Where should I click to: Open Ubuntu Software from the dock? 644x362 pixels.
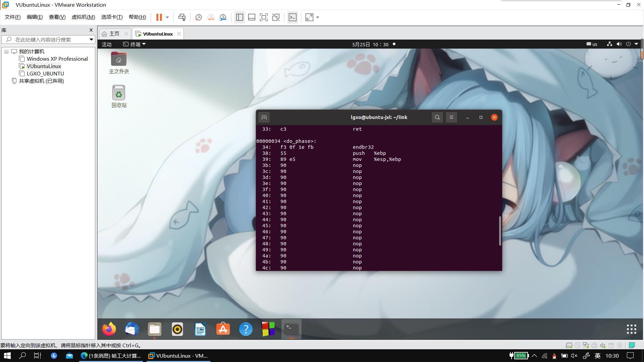click(x=223, y=329)
